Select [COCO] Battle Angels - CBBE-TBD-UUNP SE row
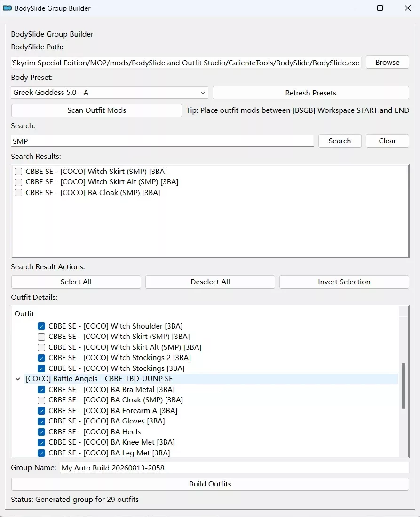 (211, 379)
